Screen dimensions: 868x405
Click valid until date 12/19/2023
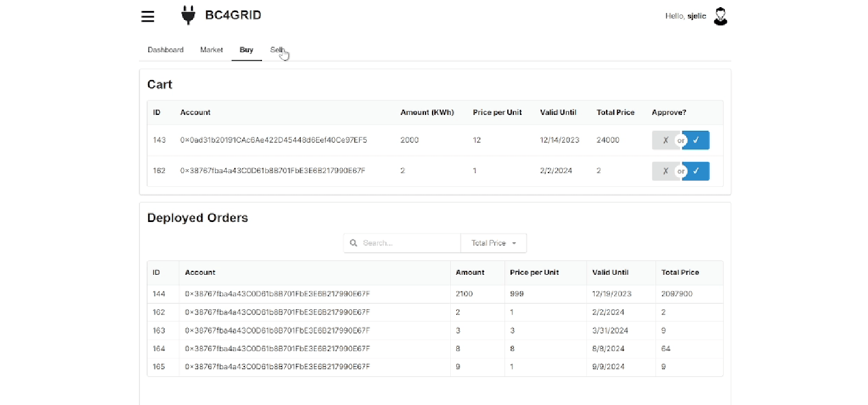coord(612,294)
